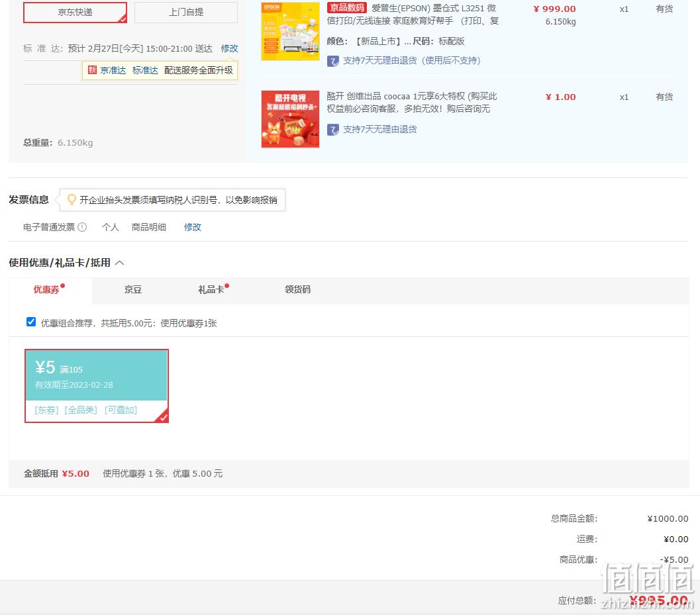Switch to the 礼品卡 tab
This screenshot has width=700, height=615.
(211, 290)
